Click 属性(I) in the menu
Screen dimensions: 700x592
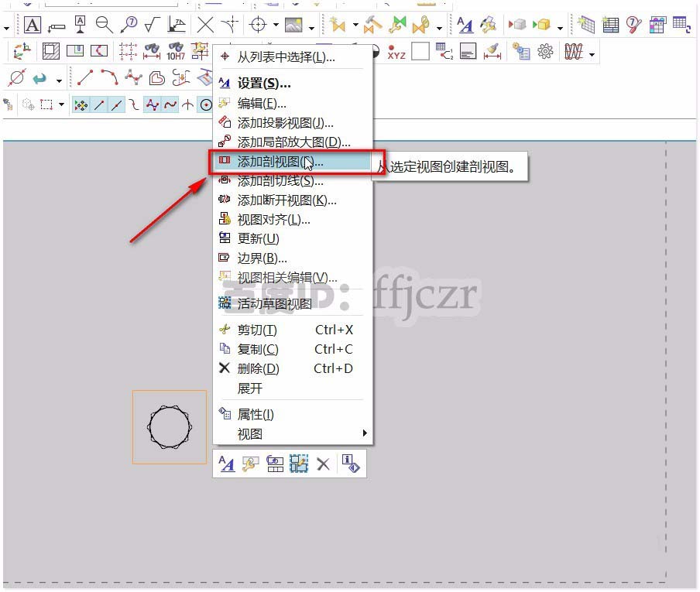click(293, 415)
